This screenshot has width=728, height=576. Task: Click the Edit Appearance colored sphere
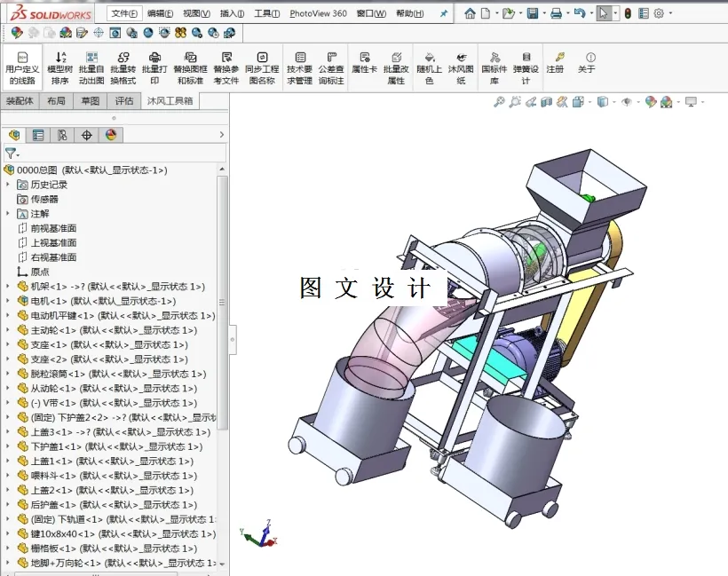point(648,102)
